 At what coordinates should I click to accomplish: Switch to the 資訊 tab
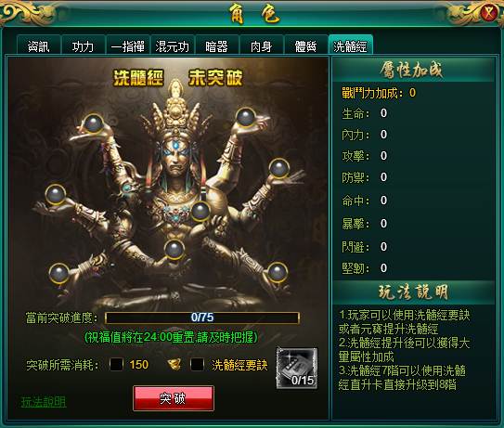click(39, 46)
